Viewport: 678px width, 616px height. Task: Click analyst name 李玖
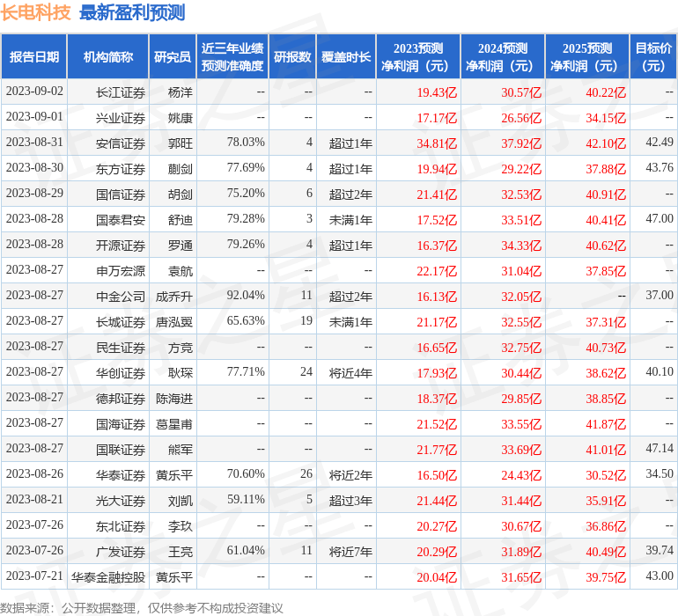180,526
